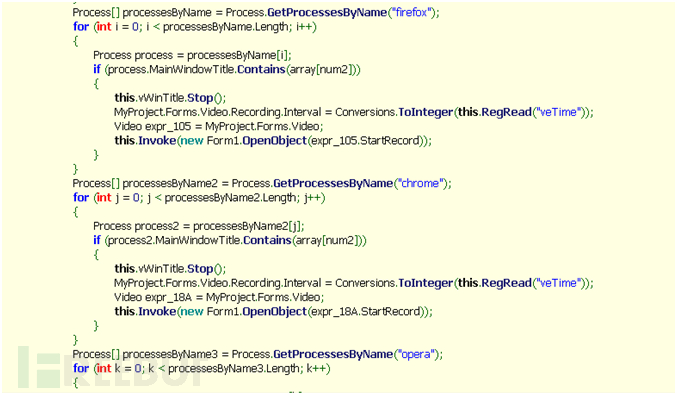Click the 'if (process.MainWindowTitle.Contains' line
677x395 pixels.
pyautogui.click(x=227, y=70)
